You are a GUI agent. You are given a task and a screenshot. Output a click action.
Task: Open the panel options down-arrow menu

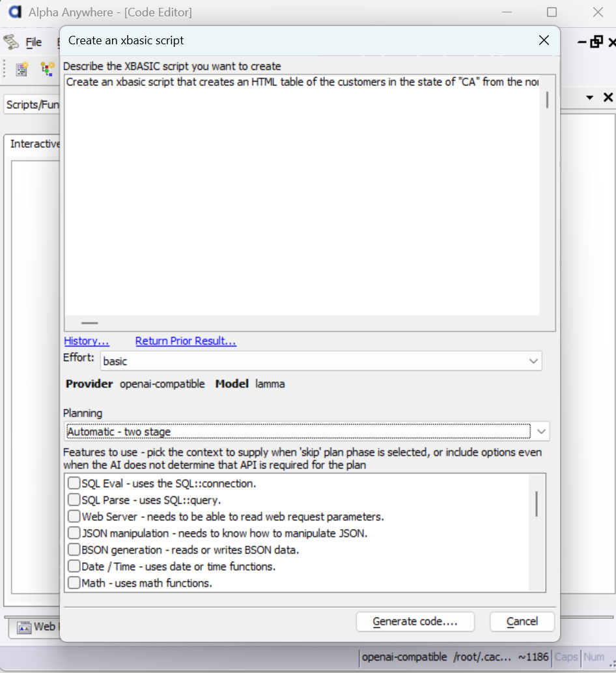(590, 98)
